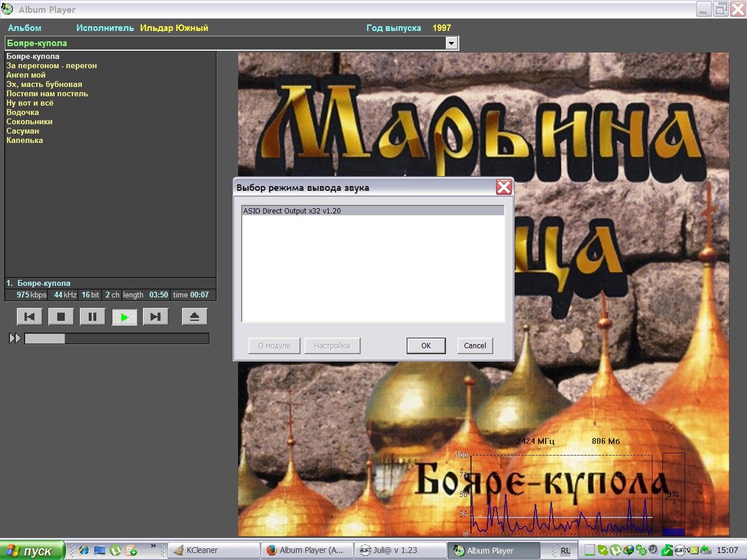Click the greyed-out Настройка button
Image resolution: width=747 pixels, height=560 pixels.
[x=332, y=346]
